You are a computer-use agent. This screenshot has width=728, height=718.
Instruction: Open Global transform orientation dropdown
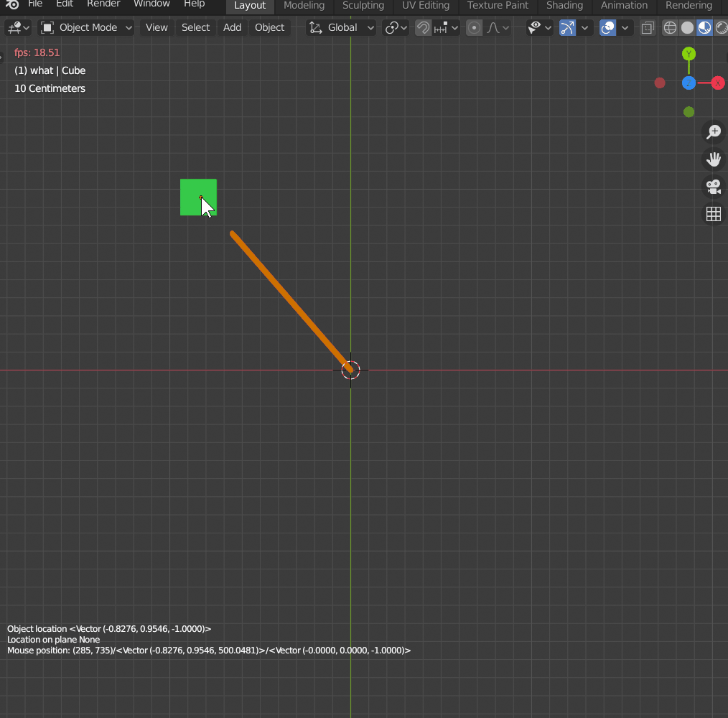click(x=342, y=28)
